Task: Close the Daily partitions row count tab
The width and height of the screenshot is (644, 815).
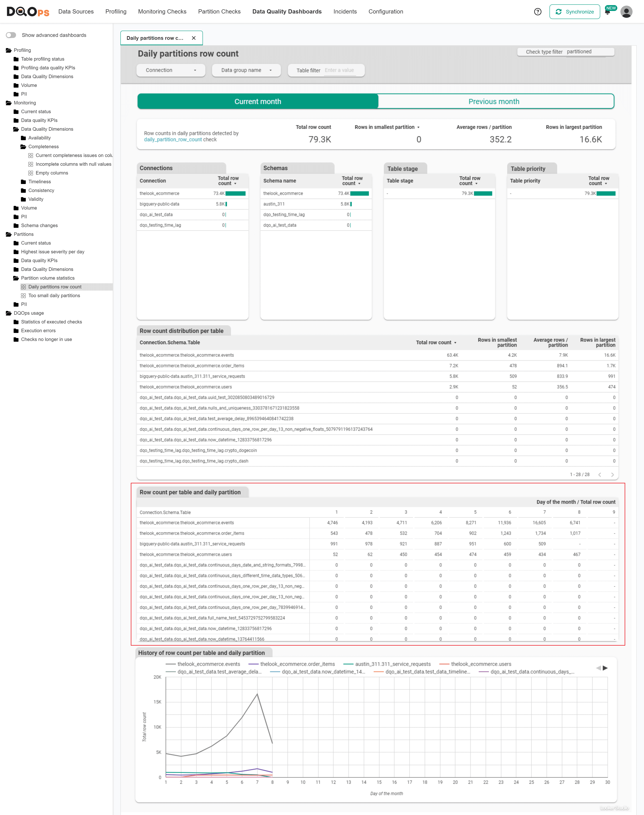Action: coord(194,38)
